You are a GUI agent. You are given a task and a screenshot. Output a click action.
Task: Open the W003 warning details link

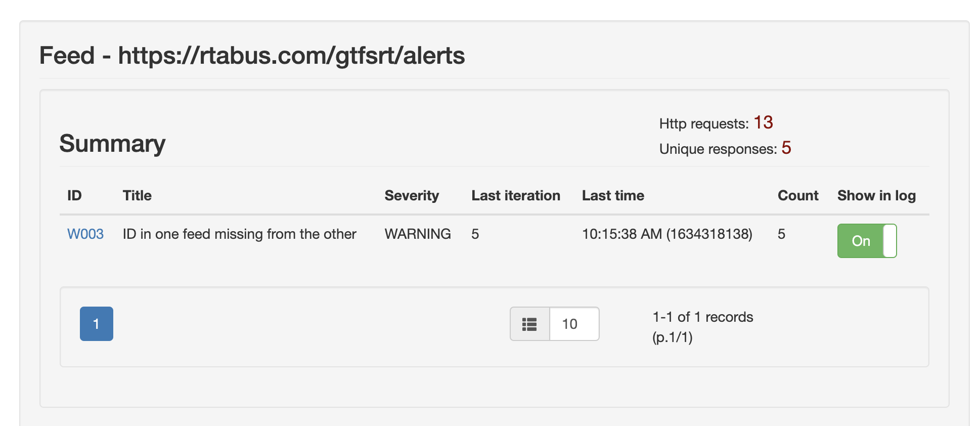click(x=85, y=234)
